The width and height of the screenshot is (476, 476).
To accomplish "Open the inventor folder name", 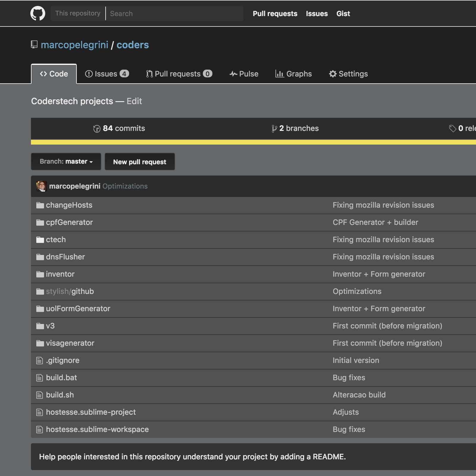I will (60, 274).
